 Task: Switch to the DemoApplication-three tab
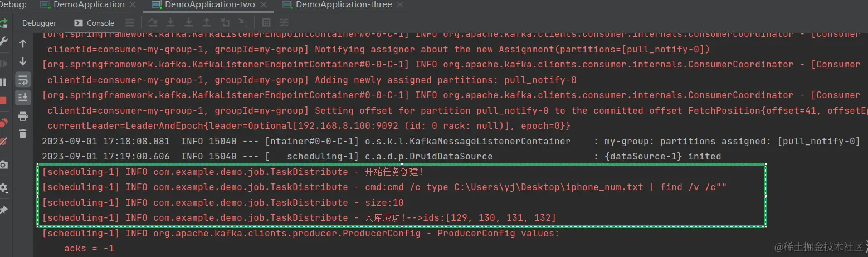click(x=344, y=5)
